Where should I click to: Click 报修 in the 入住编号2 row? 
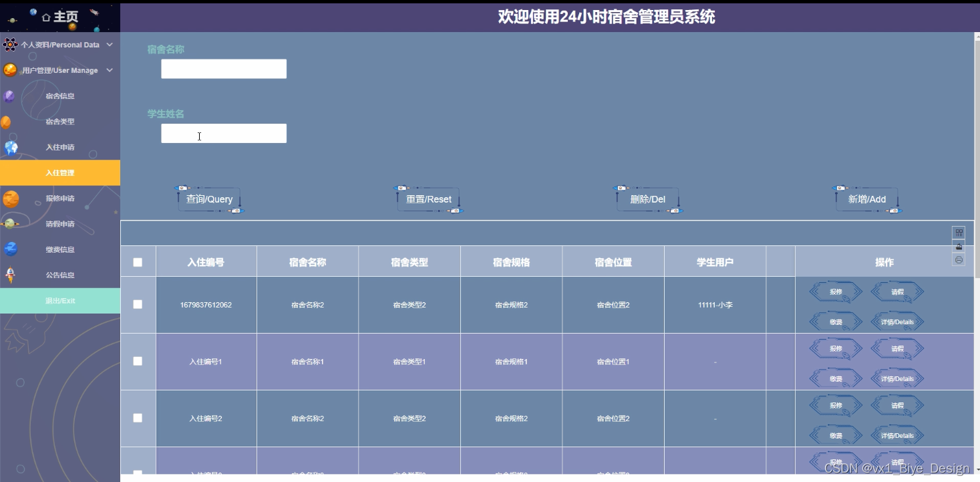[x=836, y=406]
